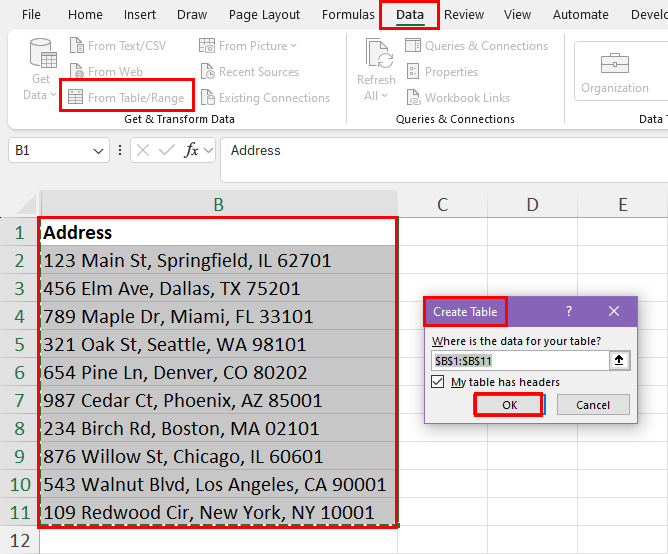Select cell with 876 Willow St, Chicago
Image resolution: width=668 pixels, height=554 pixels.
tap(219, 456)
